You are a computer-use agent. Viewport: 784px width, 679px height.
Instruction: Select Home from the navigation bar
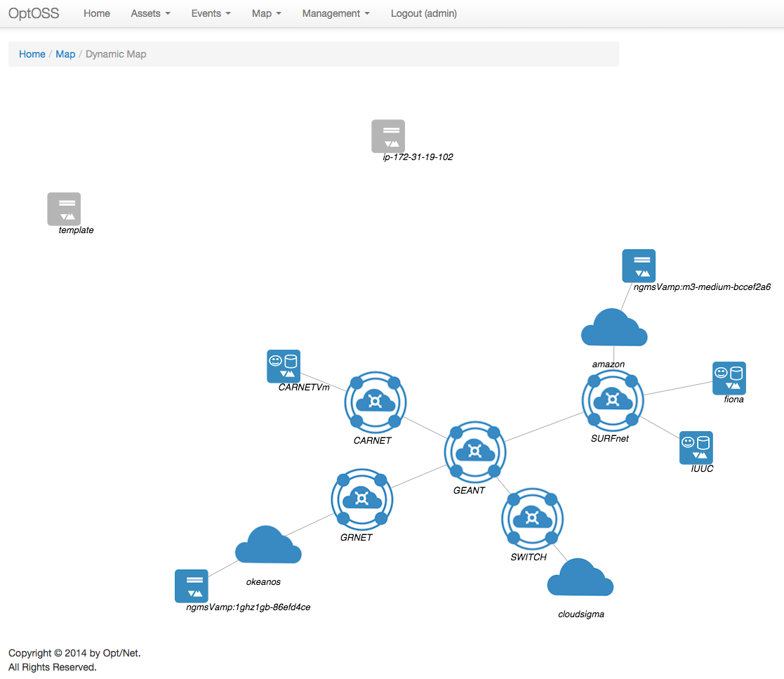96,13
